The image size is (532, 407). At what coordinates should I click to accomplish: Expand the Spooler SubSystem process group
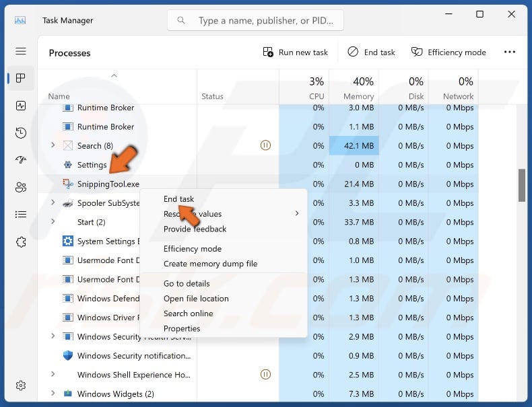pos(53,202)
